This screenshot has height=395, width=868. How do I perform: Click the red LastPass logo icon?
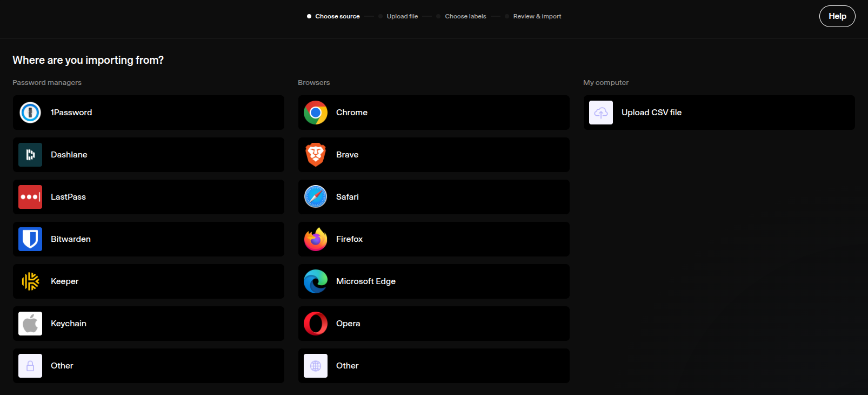pyautogui.click(x=30, y=197)
